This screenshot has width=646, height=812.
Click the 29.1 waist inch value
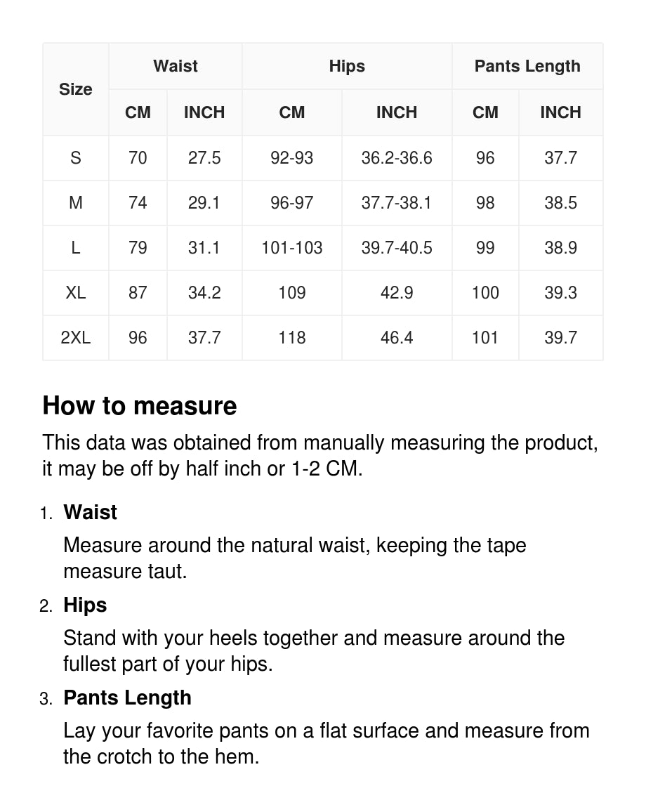(x=204, y=203)
